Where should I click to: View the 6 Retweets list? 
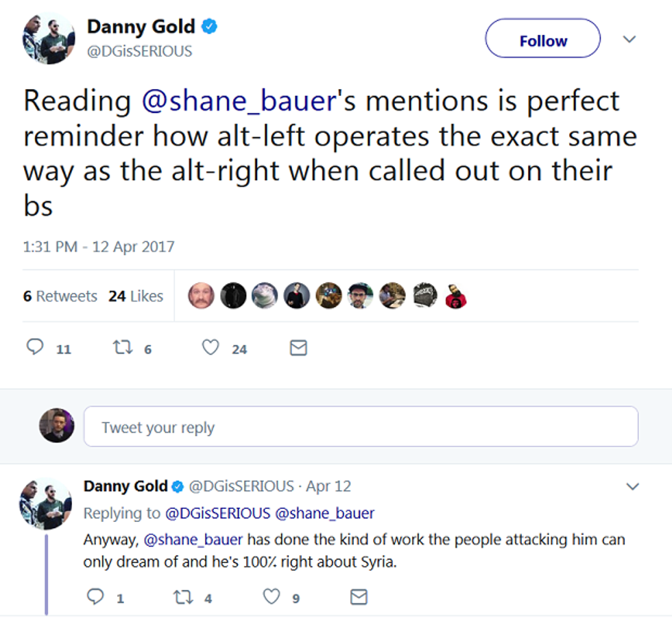click(x=60, y=296)
